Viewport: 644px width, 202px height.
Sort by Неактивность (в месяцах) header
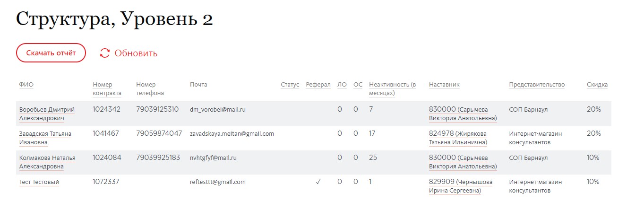[x=392, y=88]
